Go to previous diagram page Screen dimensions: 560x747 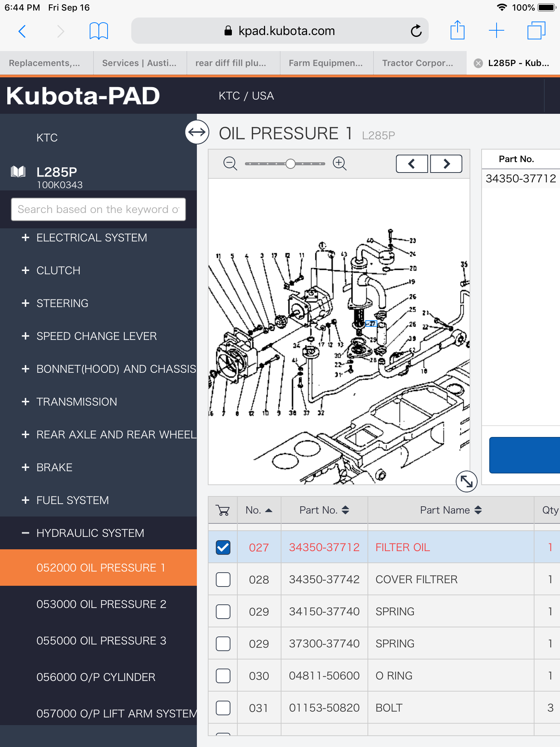(412, 164)
